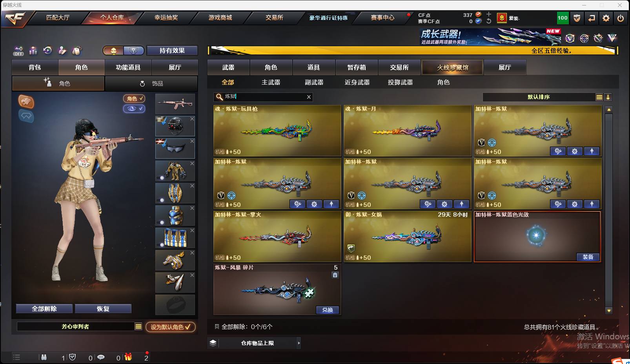
Task: Click 兑换 on the 炼狱-风暴 碎片 card
Action: pyautogui.click(x=328, y=310)
